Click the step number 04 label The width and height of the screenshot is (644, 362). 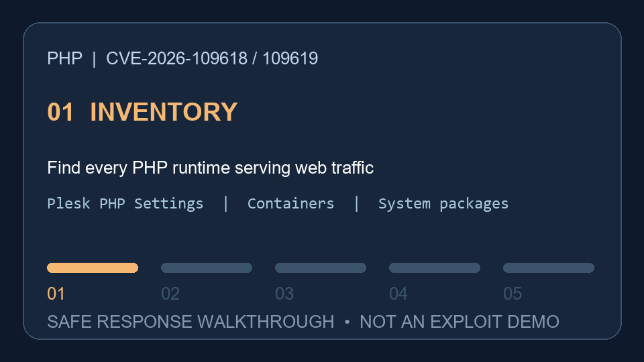pos(398,294)
